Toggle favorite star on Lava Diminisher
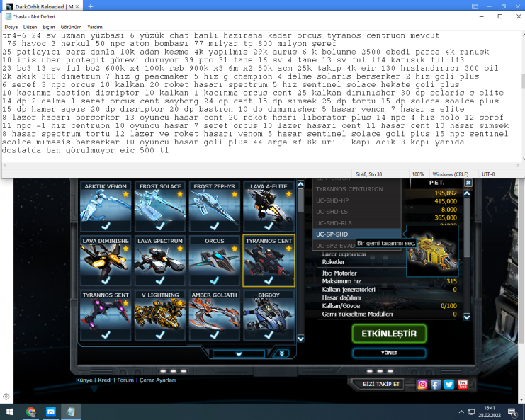 [125, 249]
